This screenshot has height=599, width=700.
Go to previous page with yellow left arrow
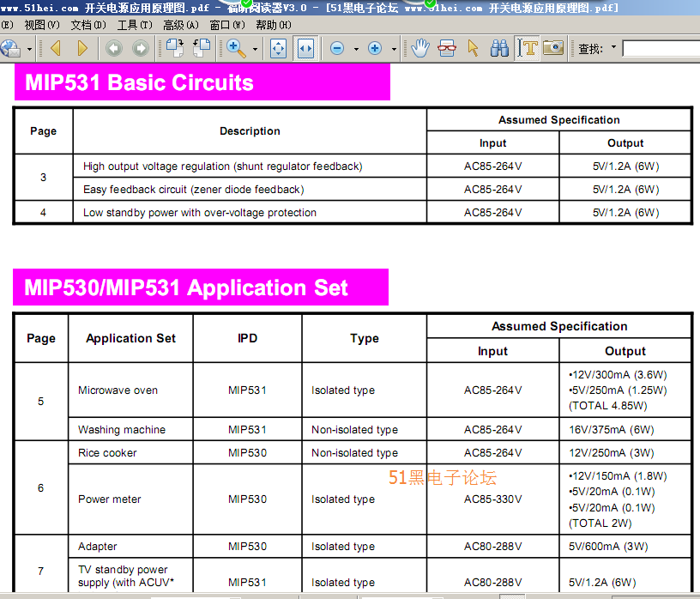click(56, 48)
